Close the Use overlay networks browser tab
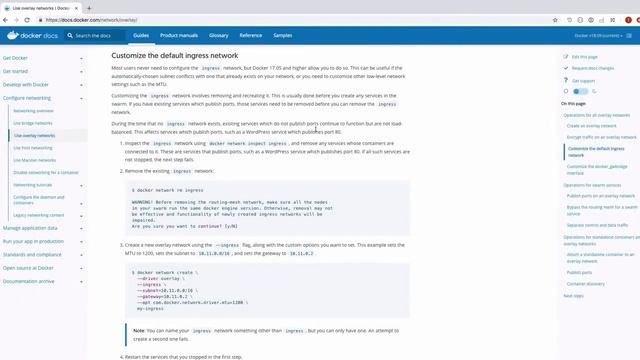 [76, 8]
